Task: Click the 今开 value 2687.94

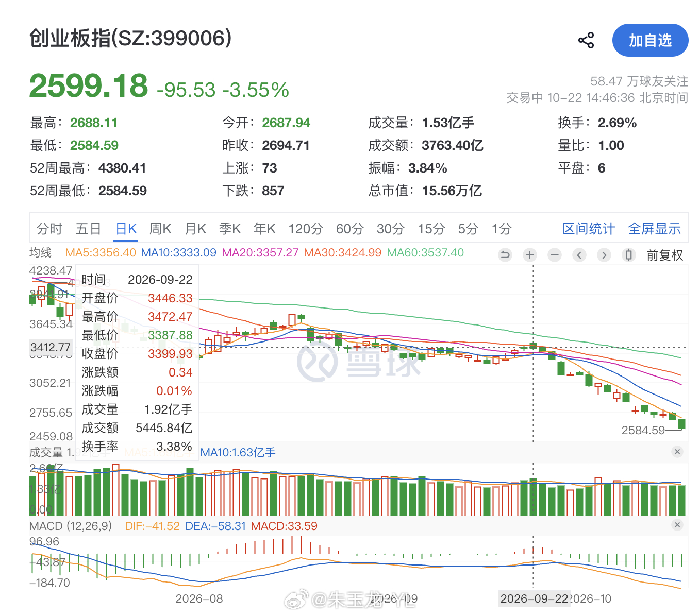Action: point(286,123)
